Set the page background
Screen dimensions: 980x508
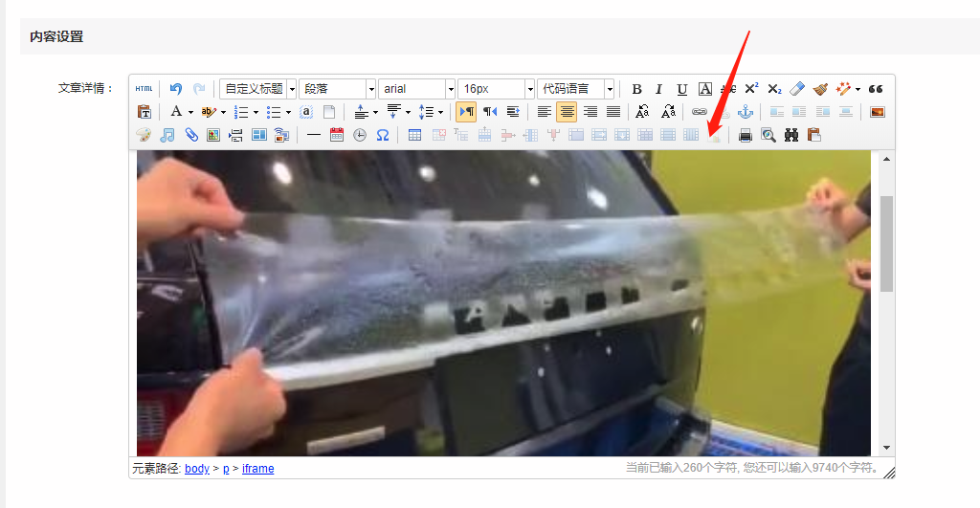pos(282,135)
